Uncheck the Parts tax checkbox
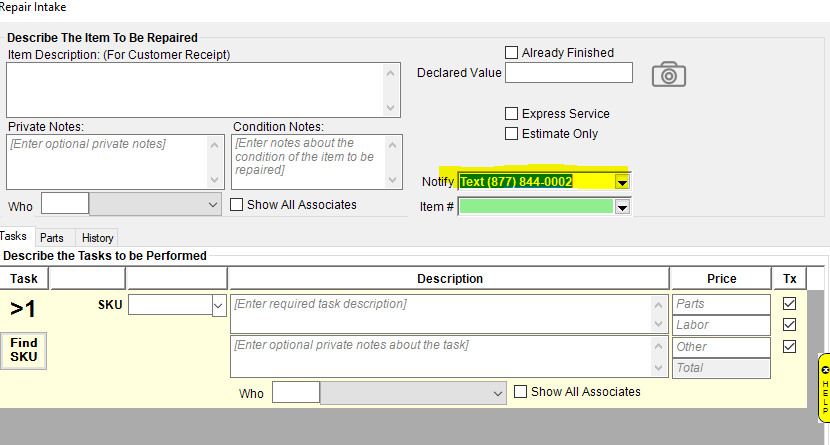Screen dimensions: 830x445 point(790,303)
